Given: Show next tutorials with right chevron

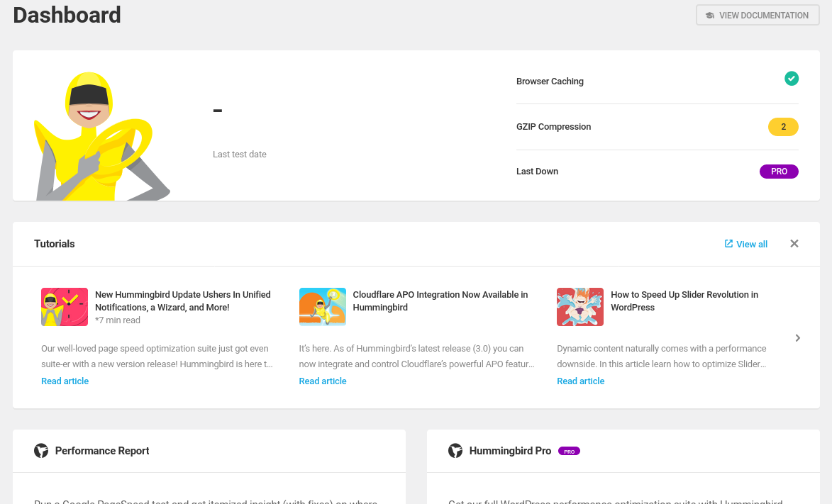Looking at the screenshot, I should tap(797, 338).
